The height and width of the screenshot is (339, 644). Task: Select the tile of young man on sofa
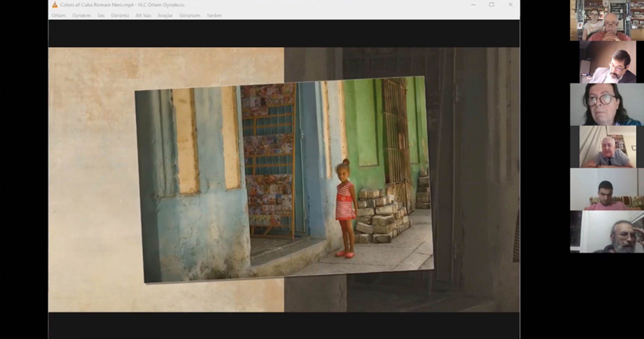point(607,189)
